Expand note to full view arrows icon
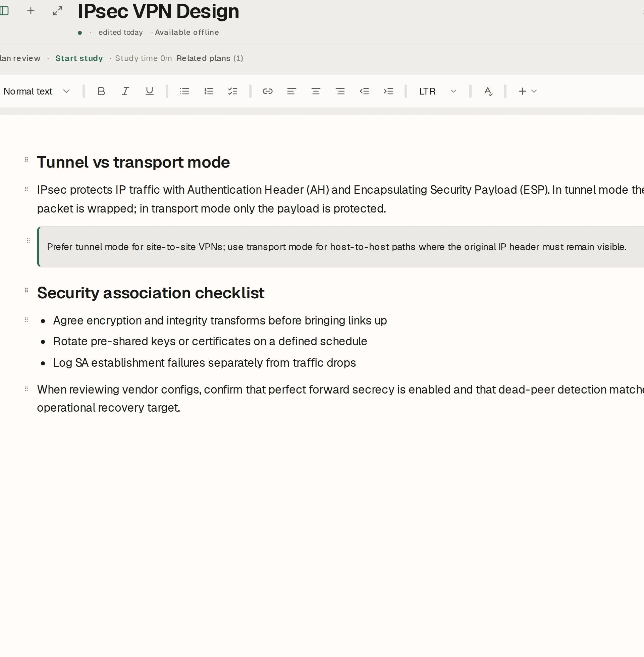Viewport: 644px width, 657px height. [58, 11]
